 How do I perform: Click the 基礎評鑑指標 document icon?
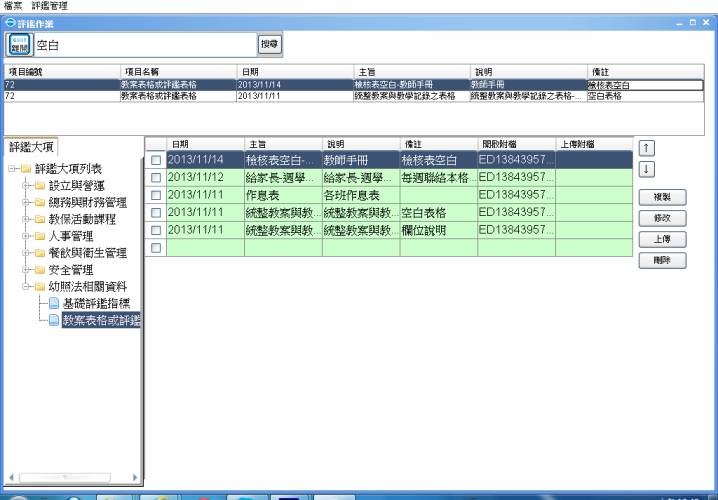tap(54, 303)
